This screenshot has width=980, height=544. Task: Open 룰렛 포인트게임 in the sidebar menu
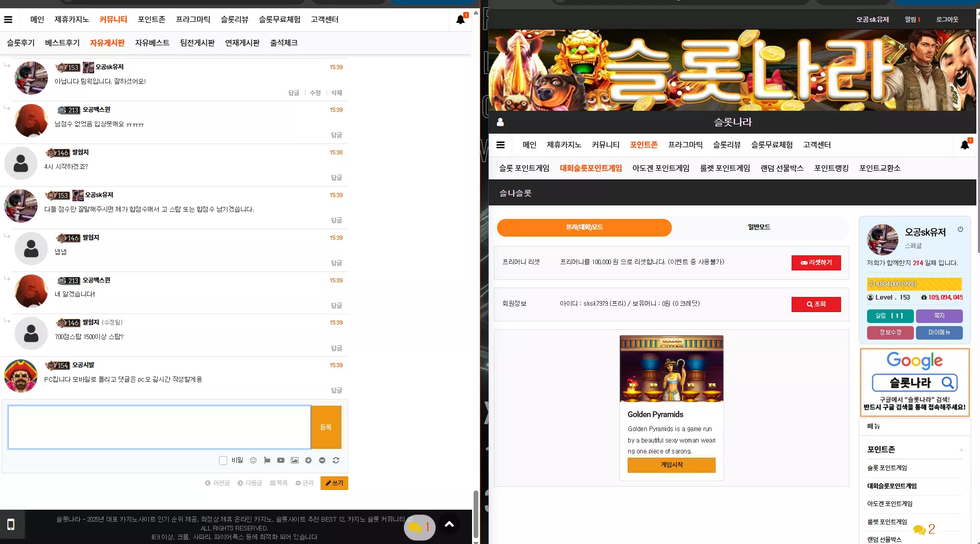(x=887, y=522)
